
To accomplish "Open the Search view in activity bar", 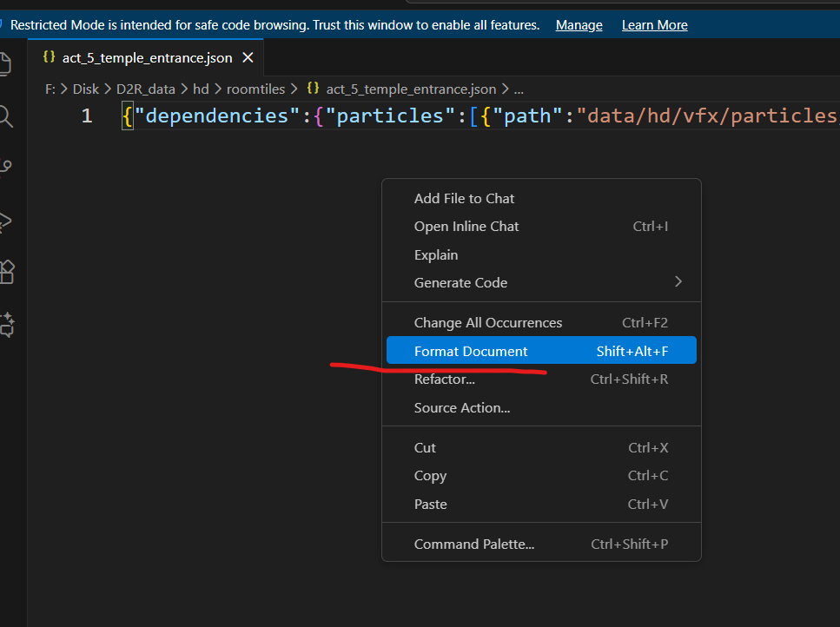I will point(5,115).
